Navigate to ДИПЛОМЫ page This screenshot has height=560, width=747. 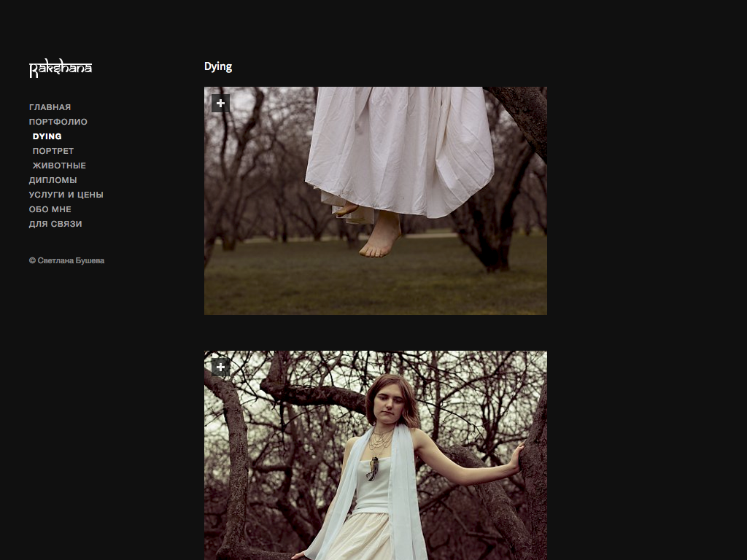tap(53, 180)
